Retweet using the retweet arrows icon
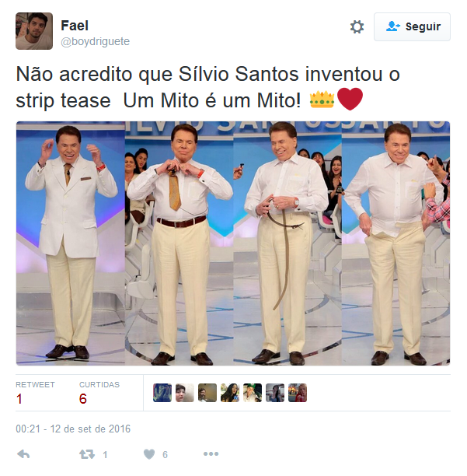The image size is (467, 476). (87, 454)
